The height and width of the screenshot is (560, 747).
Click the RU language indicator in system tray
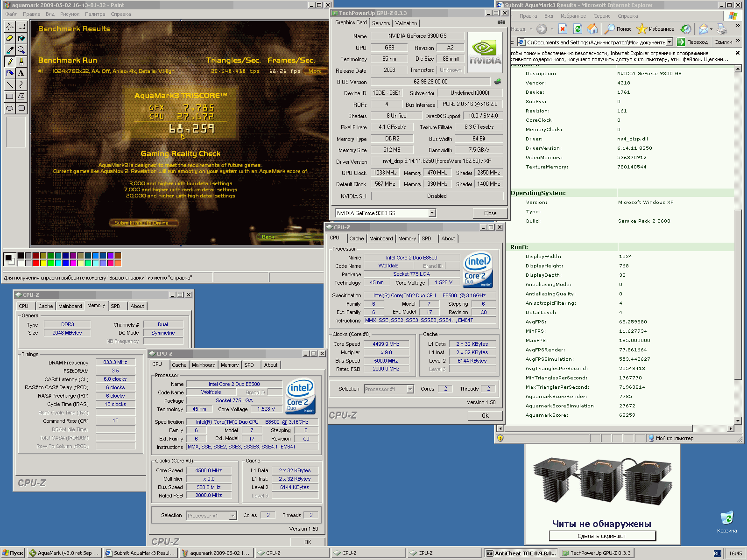718,553
